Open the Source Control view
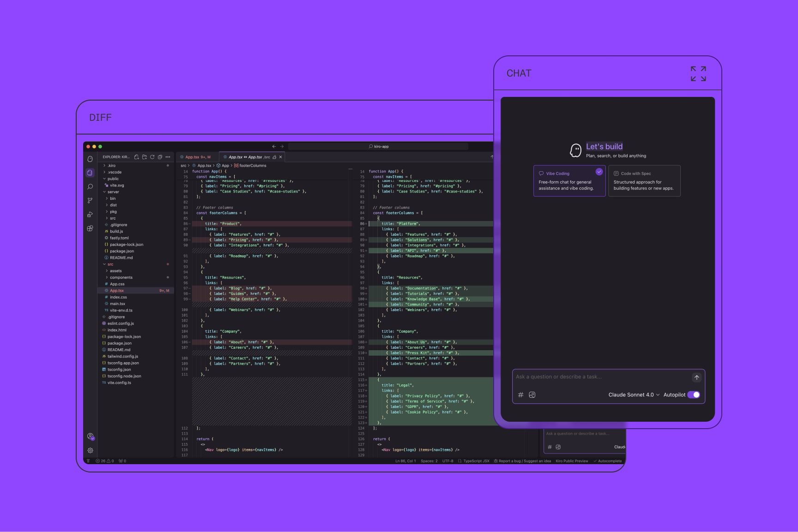This screenshot has height=532, width=798. (x=90, y=200)
